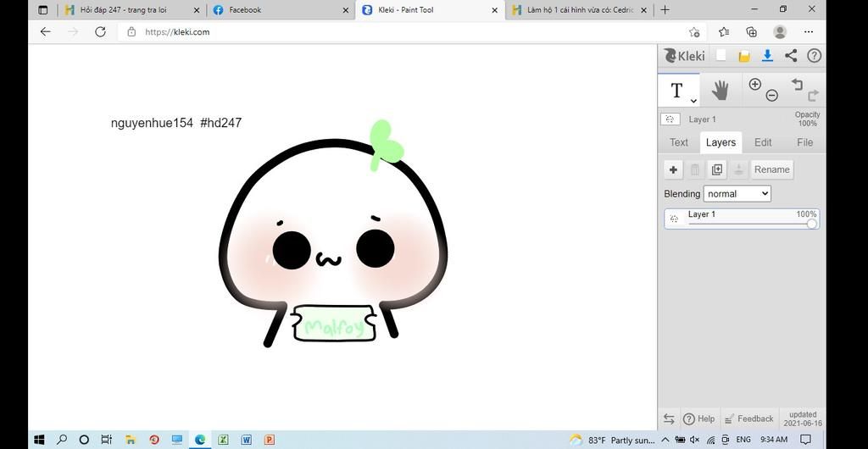This screenshot has height=449, width=868.
Task: Open a new browser tab
Action: point(665,9)
